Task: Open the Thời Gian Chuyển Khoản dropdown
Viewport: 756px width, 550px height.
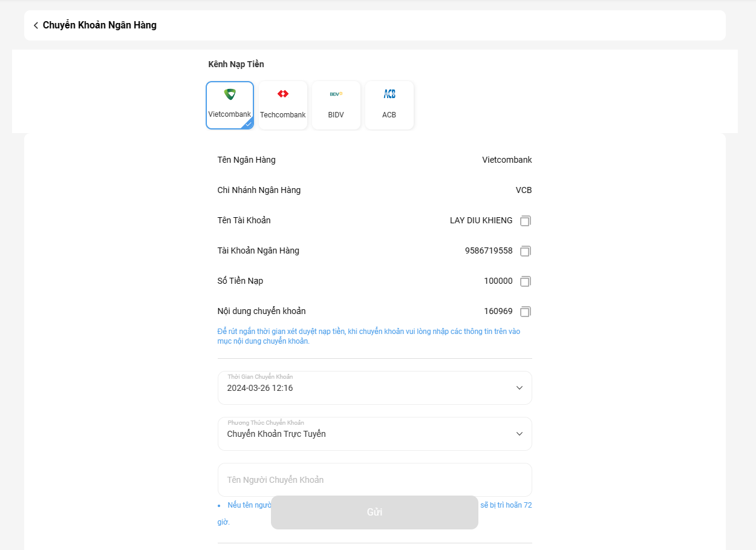Action: pos(374,388)
